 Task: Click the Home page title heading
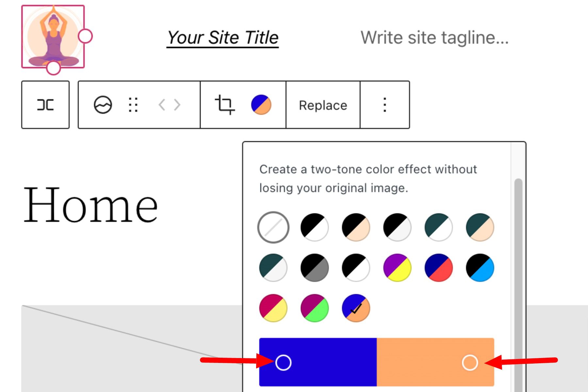(x=90, y=204)
